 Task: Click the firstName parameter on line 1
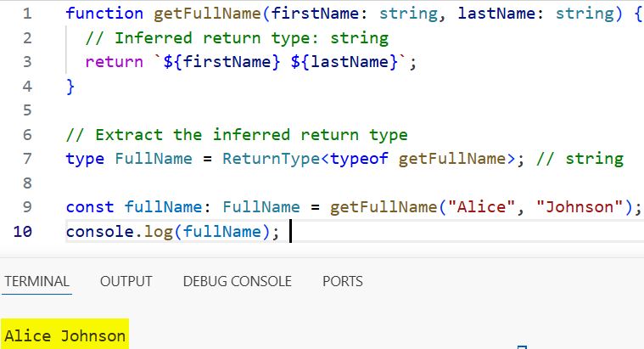click(315, 14)
